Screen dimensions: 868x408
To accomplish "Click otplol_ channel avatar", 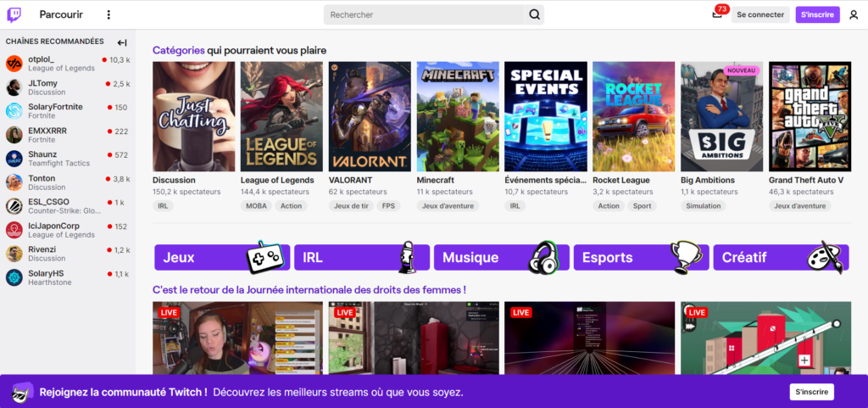I will pyautogui.click(x=14, y=64).
